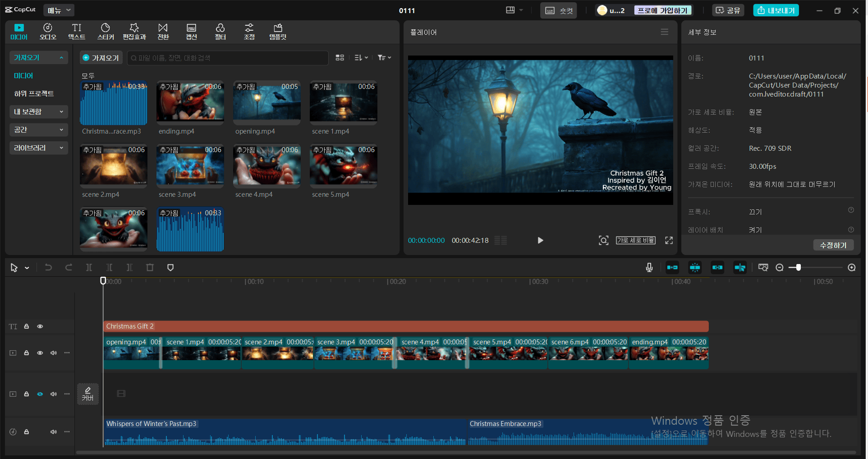Viewport: 868px width, 459px height.
Task: Switch to the 텍스트 (Text) tab
Action: point(77,32)
